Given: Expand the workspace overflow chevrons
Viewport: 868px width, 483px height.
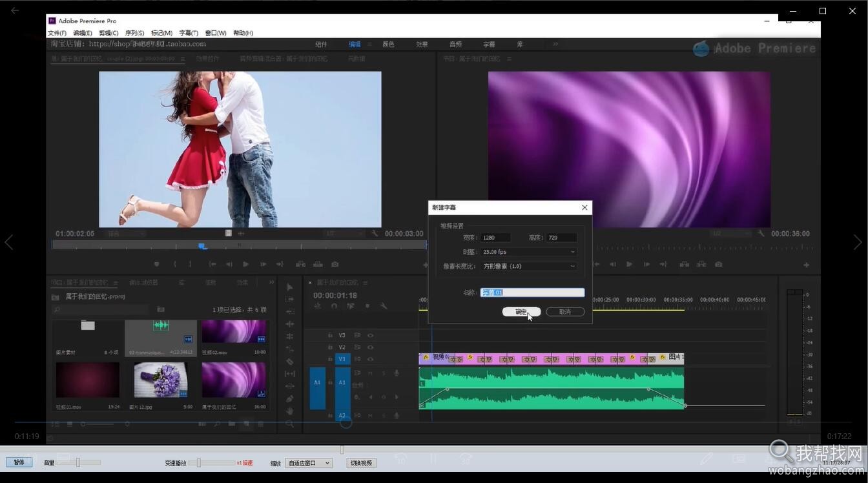Looking at the screenshot, I should point(555,45).
